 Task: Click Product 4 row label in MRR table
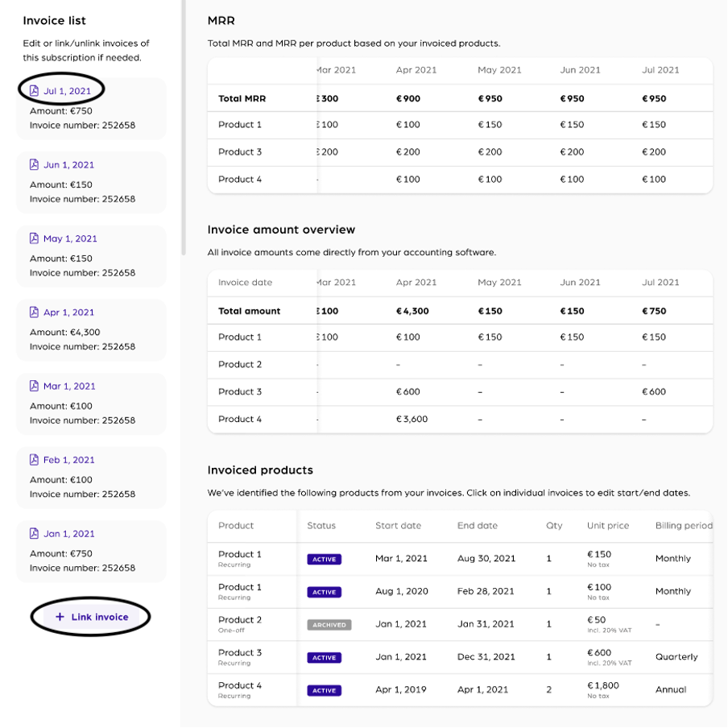pos(239,180)
